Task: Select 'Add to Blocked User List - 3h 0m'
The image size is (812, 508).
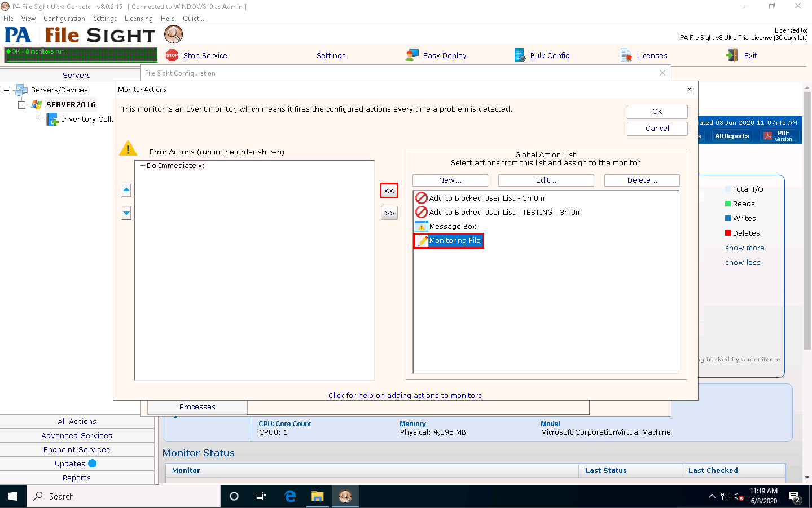Action: 486,198
